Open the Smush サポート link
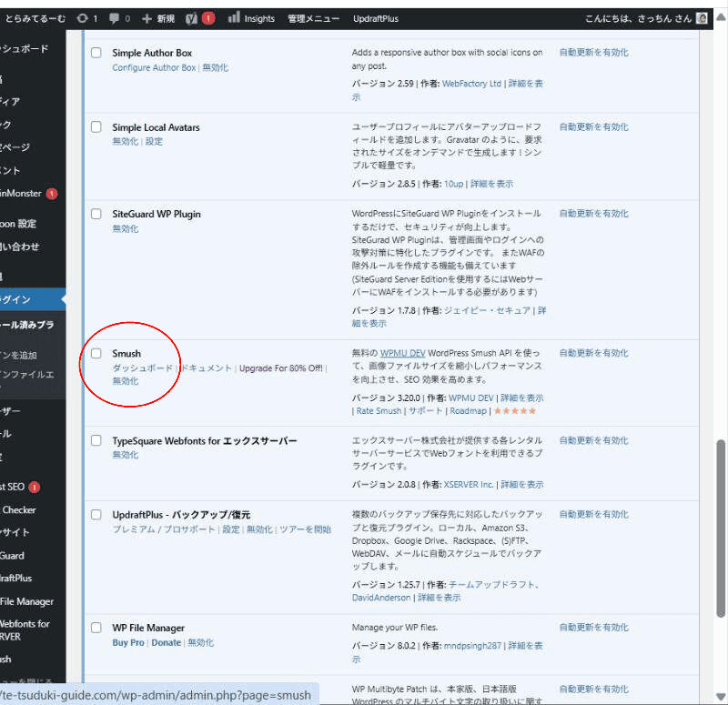 (x=425, y=411)
